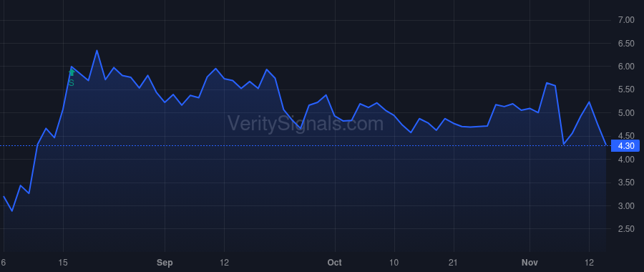Click the VeritySignals.com watermark text
Image resolution: width=644 pixels, height=272 pixels.
coord(305,124)
